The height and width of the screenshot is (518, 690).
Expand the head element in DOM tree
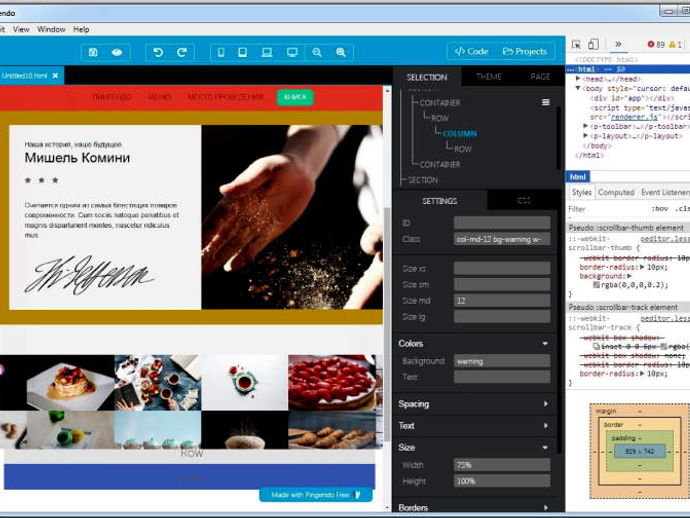tap(578, 79)
